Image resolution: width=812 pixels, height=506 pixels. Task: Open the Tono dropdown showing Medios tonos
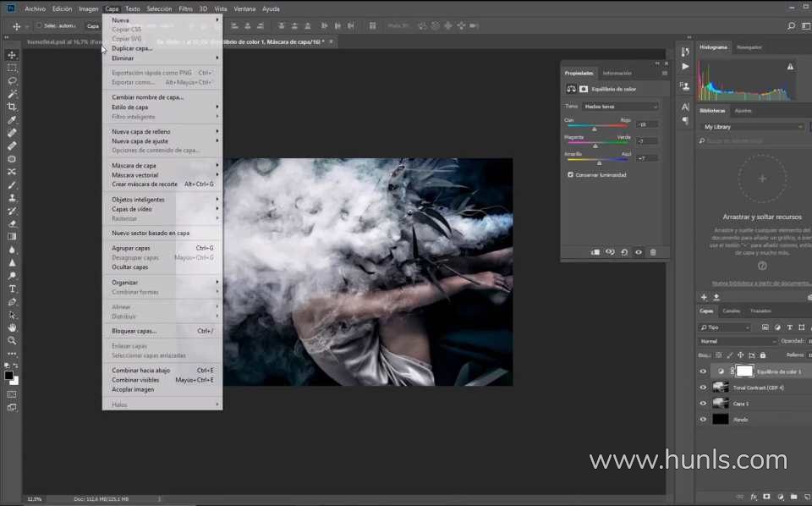coord(620,107)
